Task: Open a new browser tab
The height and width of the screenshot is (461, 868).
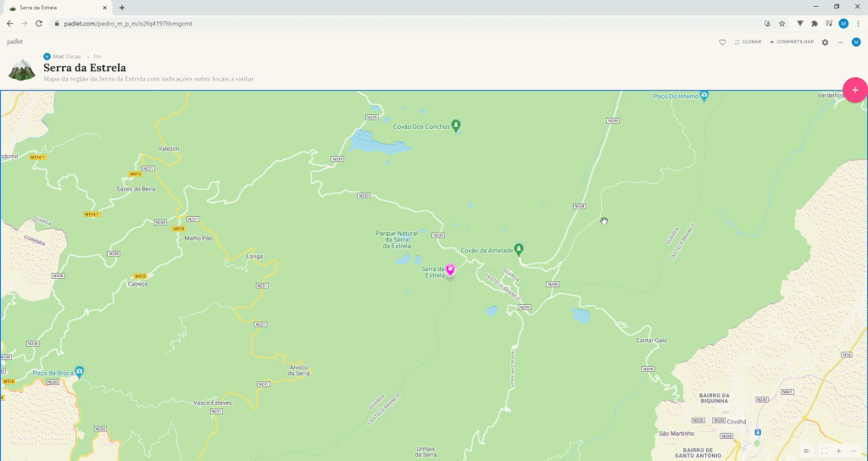Action: [x=122, y=8]
